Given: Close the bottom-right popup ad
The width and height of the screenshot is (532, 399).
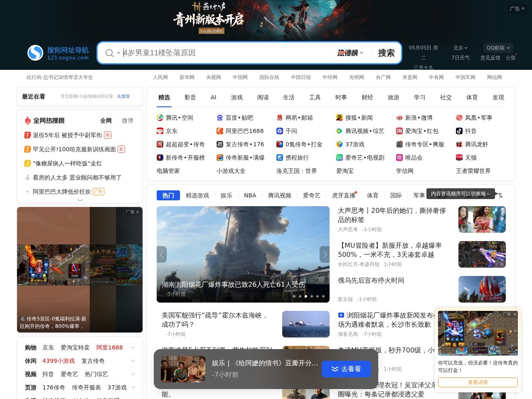Looking at the screenshot, I should 515,314.
